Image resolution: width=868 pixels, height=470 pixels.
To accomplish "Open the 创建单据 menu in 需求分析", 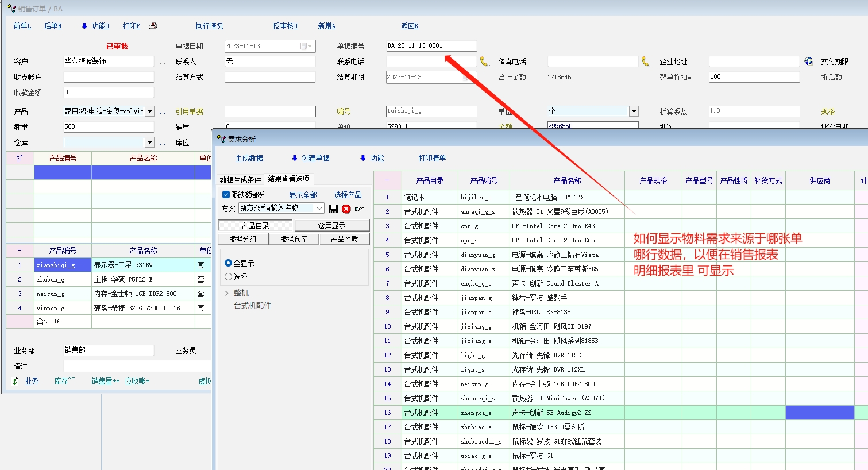I will click(x=310, y=158).
